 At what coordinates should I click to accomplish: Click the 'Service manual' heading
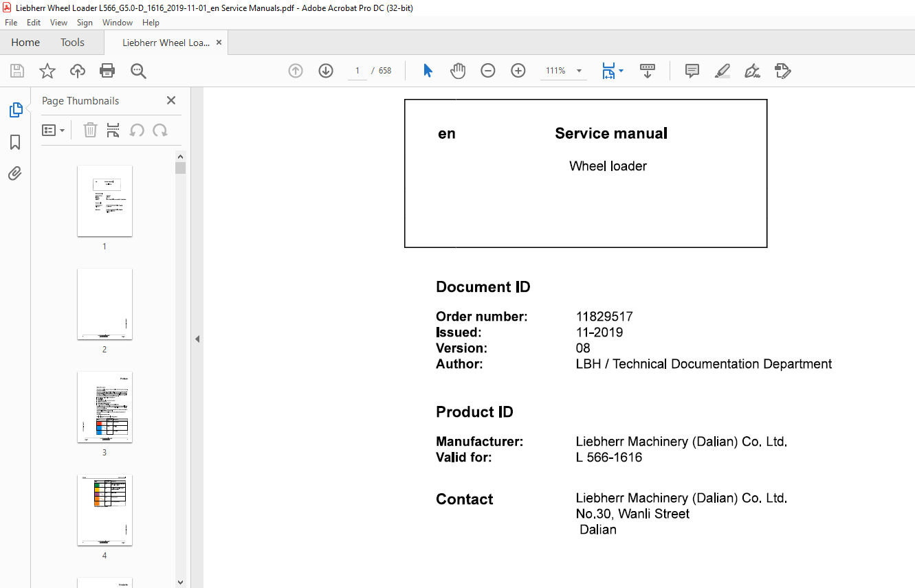(611, 133)
